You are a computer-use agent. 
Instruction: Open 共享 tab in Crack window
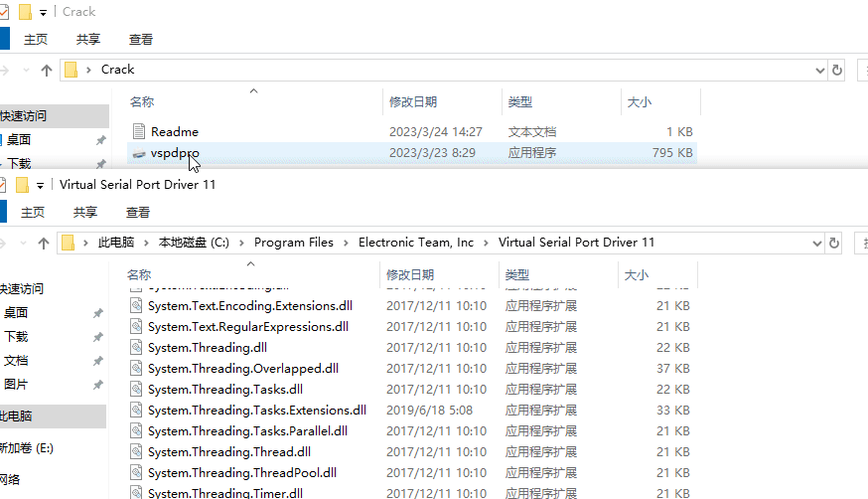(88, 40)
